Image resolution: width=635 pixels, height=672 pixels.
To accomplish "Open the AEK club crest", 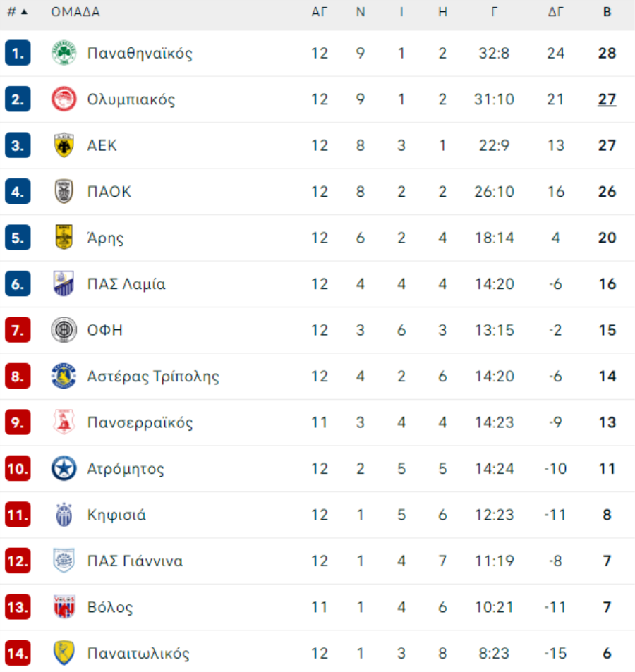I will tap(64, 146).
